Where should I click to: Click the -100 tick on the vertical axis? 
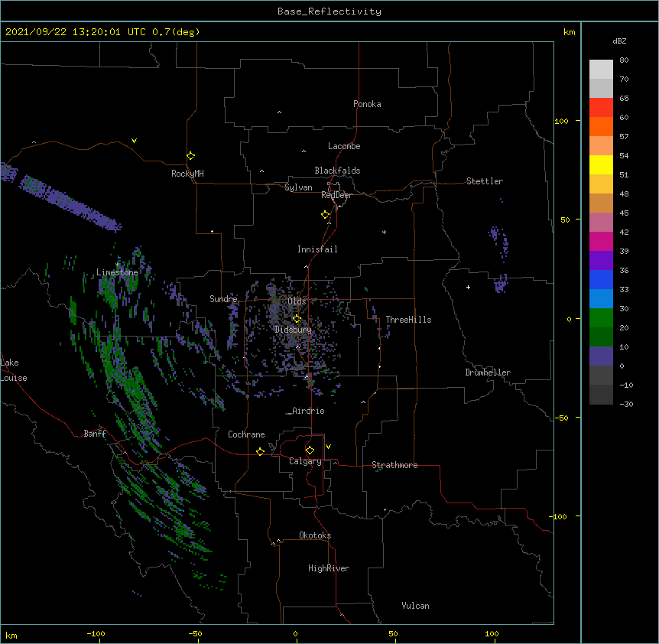tap(559, 516)
